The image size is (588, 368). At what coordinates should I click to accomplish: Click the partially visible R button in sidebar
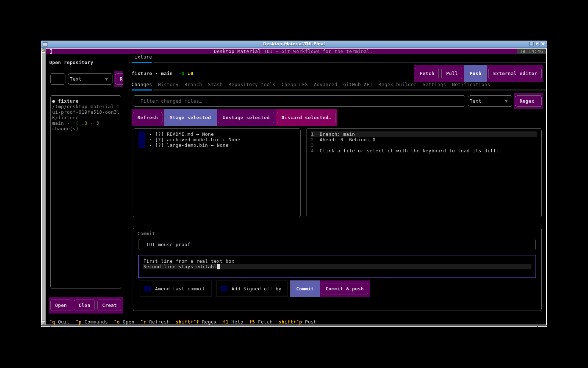(119, 79)
